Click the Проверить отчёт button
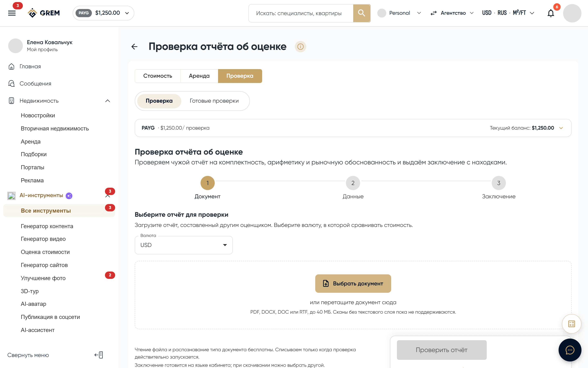This screenshot has height=368, width=588. (x=441, y=350)
